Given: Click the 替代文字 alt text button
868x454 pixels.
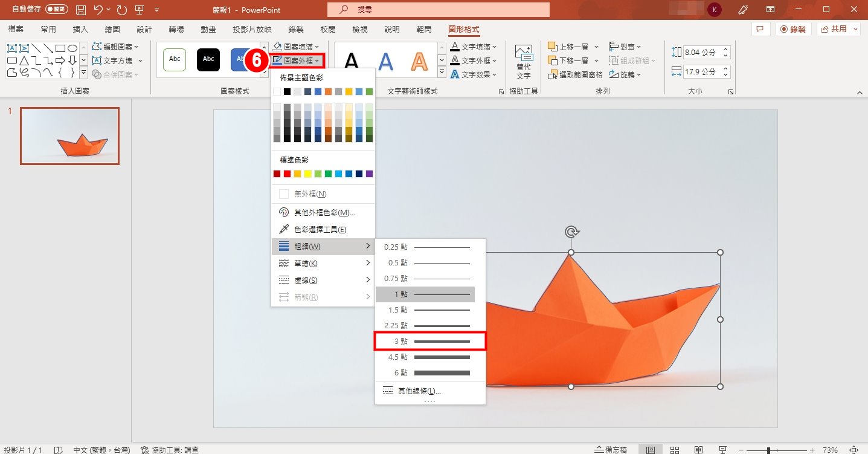Looking at the screenshot, I should [524, 62].
